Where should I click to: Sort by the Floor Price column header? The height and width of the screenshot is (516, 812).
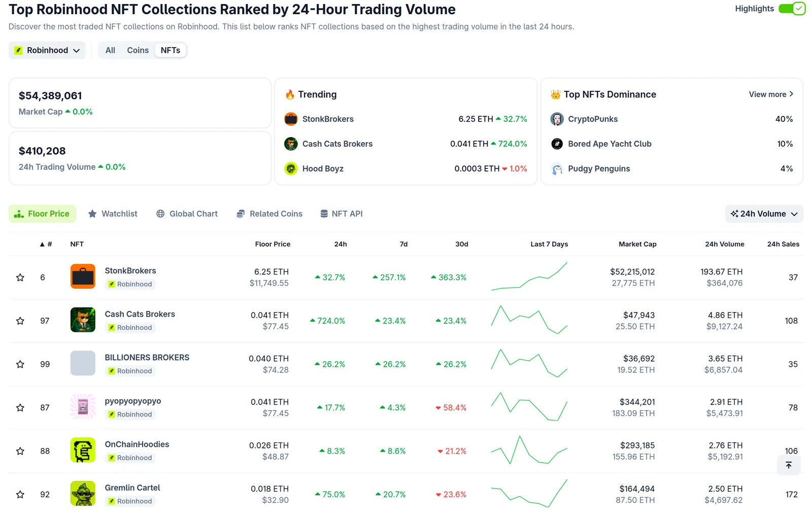[273, 244]
